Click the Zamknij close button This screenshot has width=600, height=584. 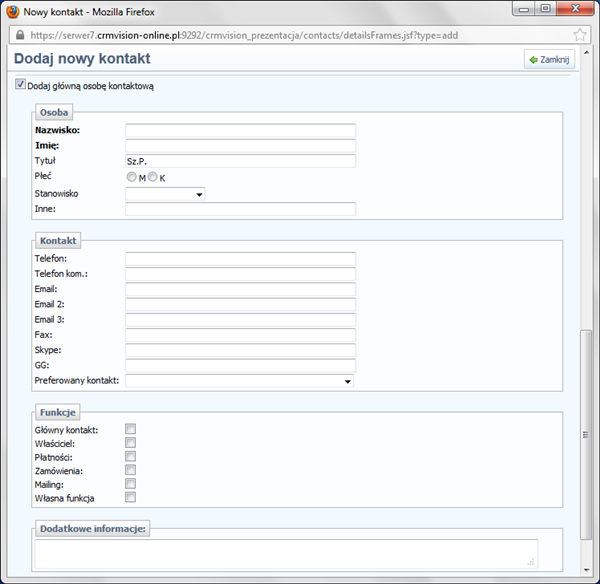(548, 60)
